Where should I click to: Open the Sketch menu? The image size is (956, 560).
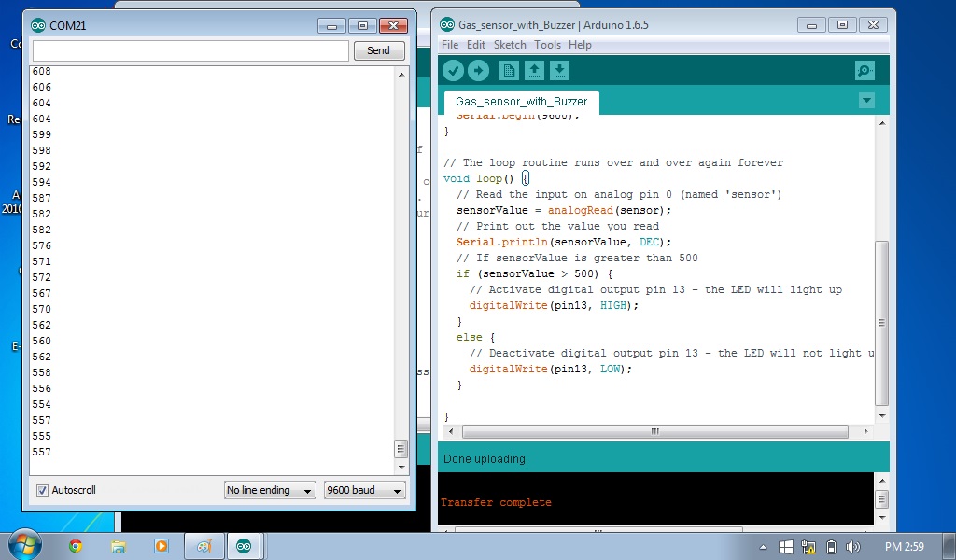tap(510, 45)
